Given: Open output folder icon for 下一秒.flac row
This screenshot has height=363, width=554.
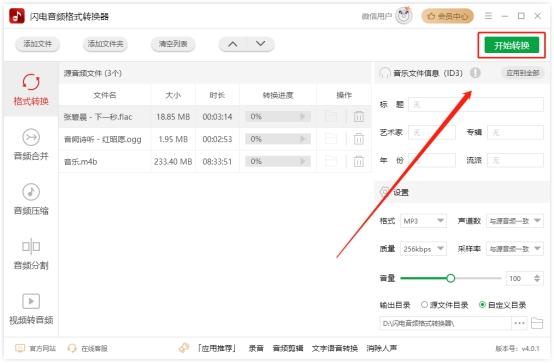Looking at the screenshot, I should coord(331,116).
